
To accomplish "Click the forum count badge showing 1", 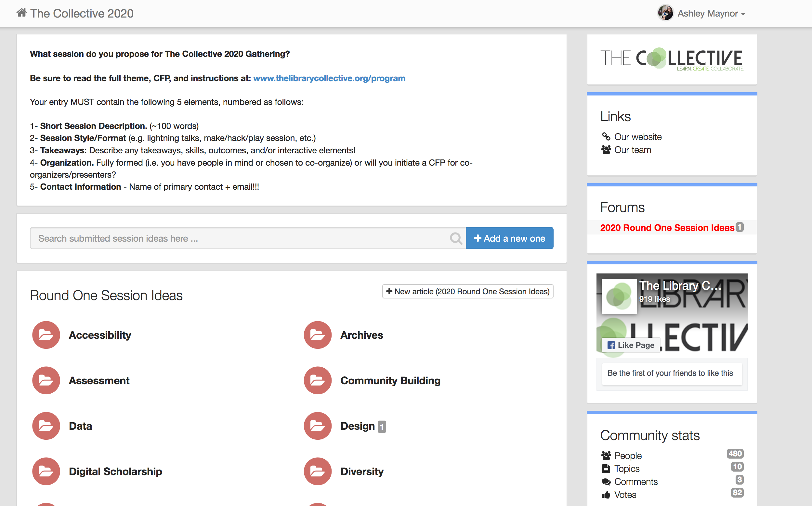I will (739, 227).
